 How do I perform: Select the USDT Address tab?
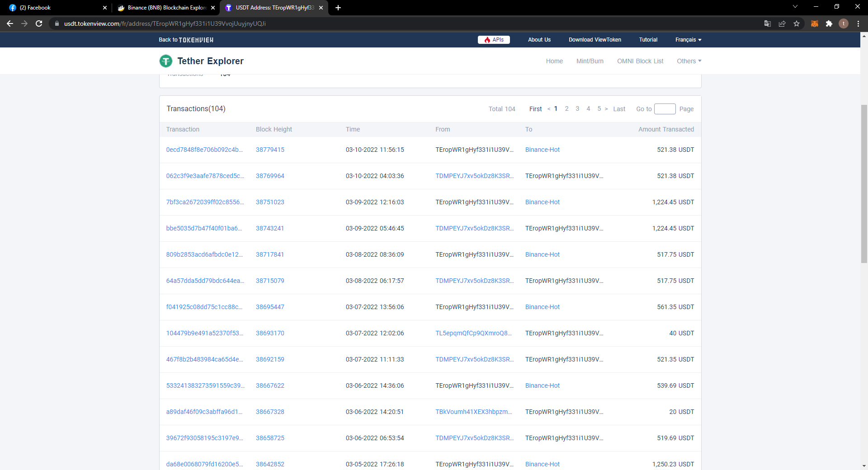point(274,8)
